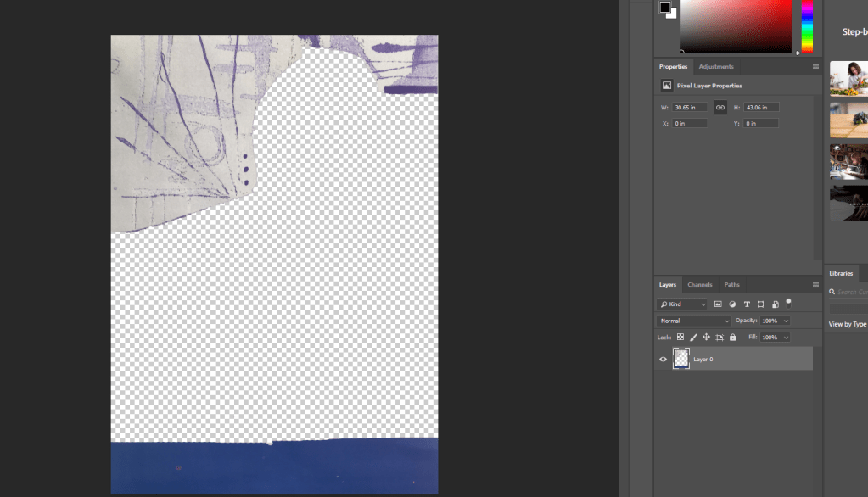Click the rainbow hue slider strip
The height and width of the screenshot is (497, 868).
(807, 25)
